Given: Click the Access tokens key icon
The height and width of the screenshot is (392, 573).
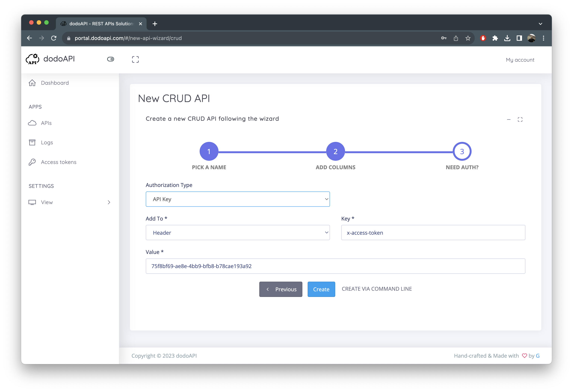Looking at the screenshot, I should [32, 162].
